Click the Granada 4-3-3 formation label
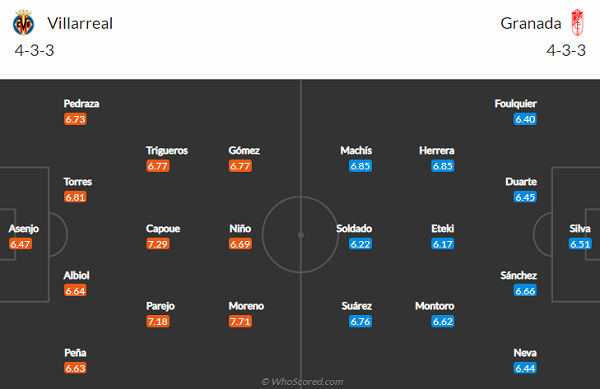The height and width of the screenshot is (389, 600). pyautogui.click(x=566, y=50)
